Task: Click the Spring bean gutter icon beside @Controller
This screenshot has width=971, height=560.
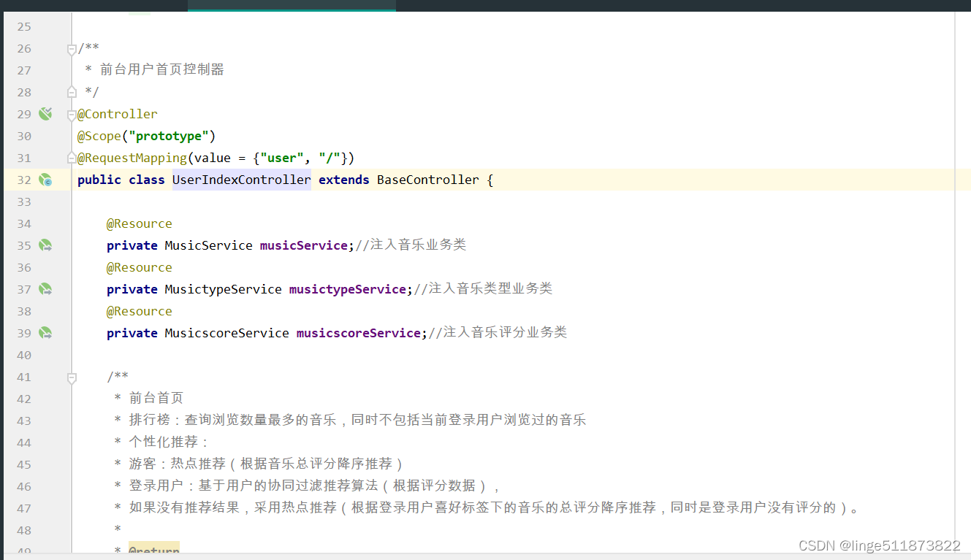Action: 45,114
